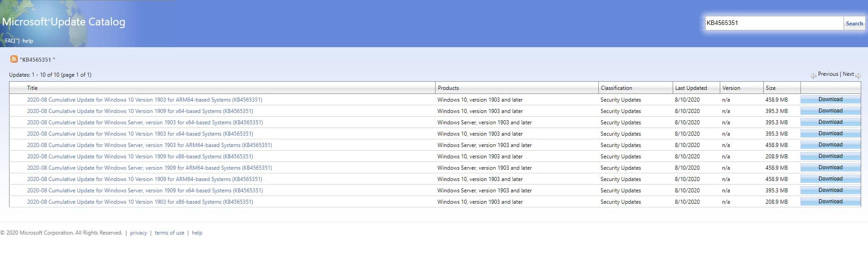Download Windows Server 1903 ARM64 update
The width and height of the screenshot is (868, 255).
click(x=830, y=145)
